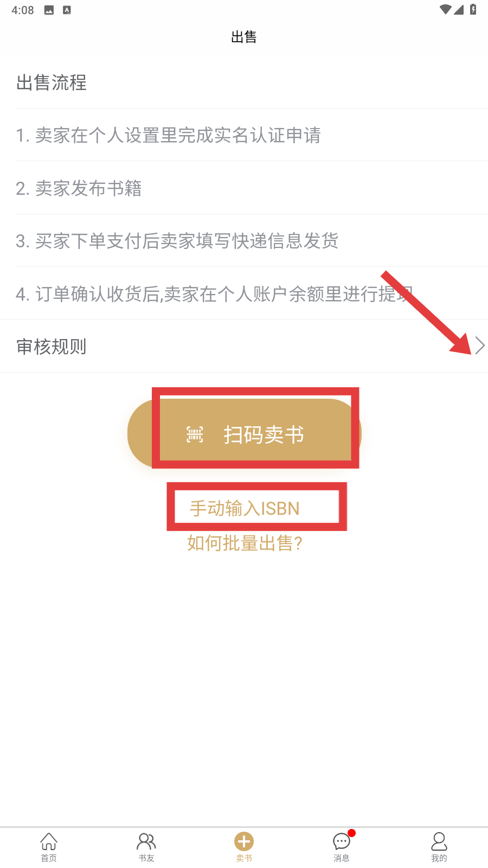This screenshot has width=488, height=868.
Task: Open the 如何批量出售? link
Action: tap(245, 543)
